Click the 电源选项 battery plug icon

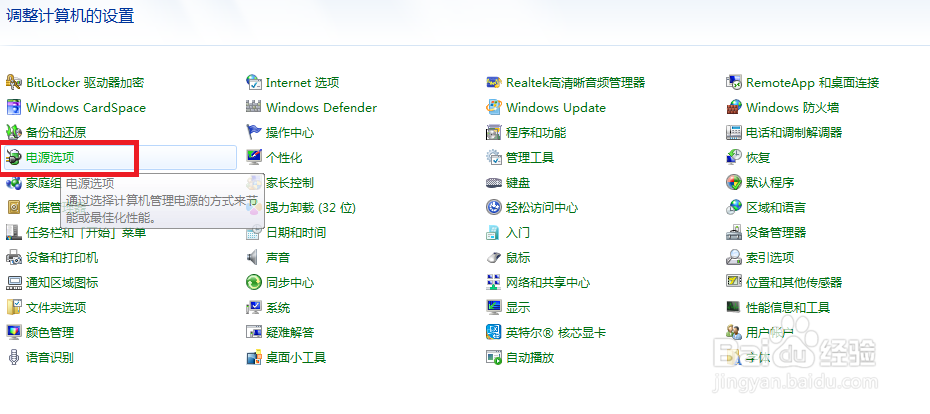[14, 157]
